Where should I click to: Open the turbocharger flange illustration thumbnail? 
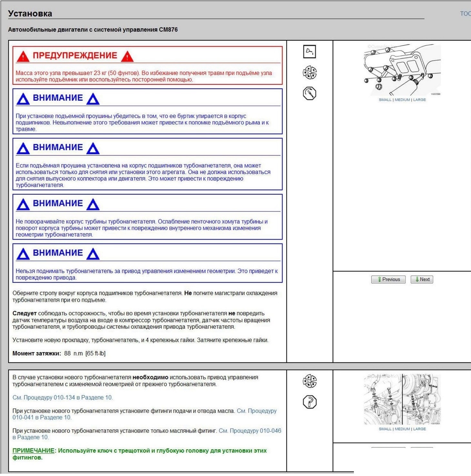(402, 70)
